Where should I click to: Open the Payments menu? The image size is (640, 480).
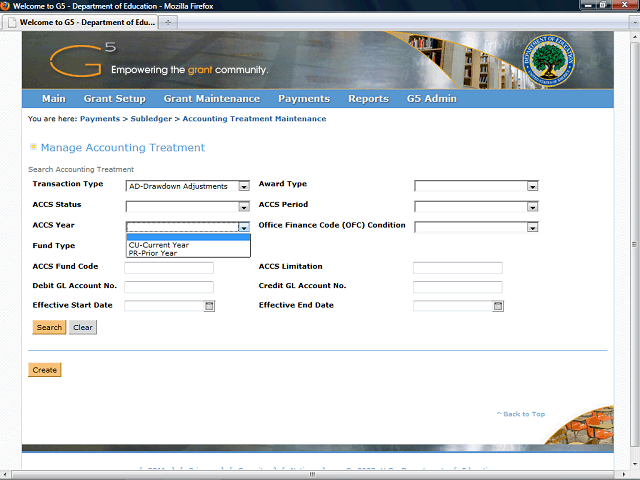[x=304, y=99]
